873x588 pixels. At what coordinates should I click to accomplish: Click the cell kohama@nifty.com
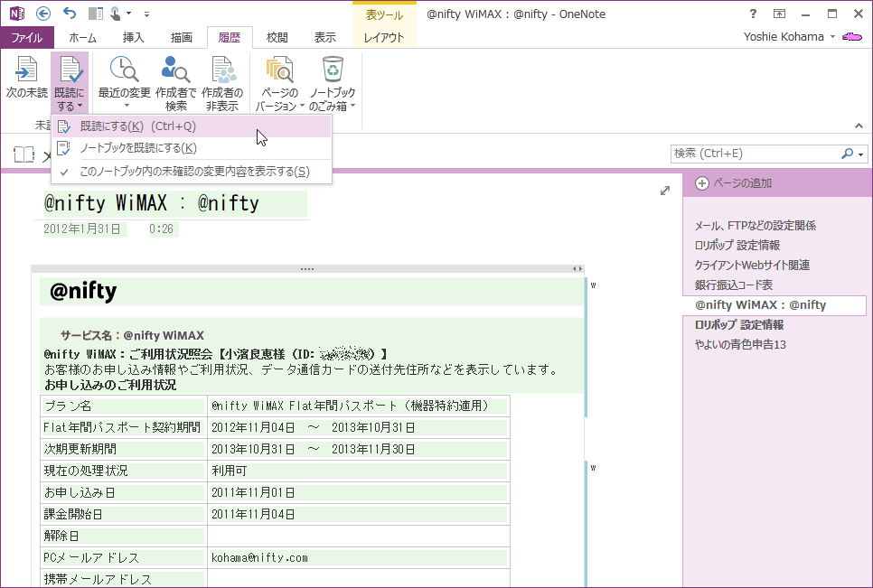point(359,558)
